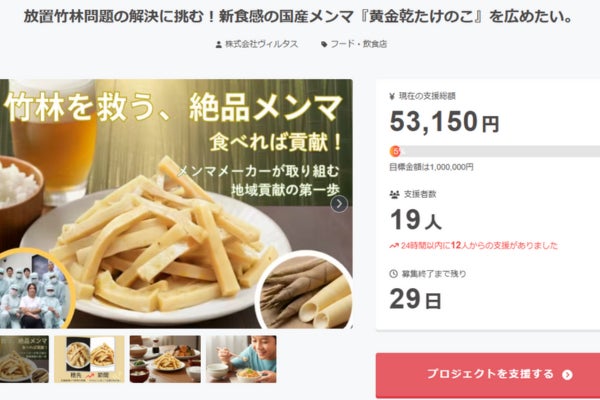Click the funding progress bar

(x=494, y=152)
